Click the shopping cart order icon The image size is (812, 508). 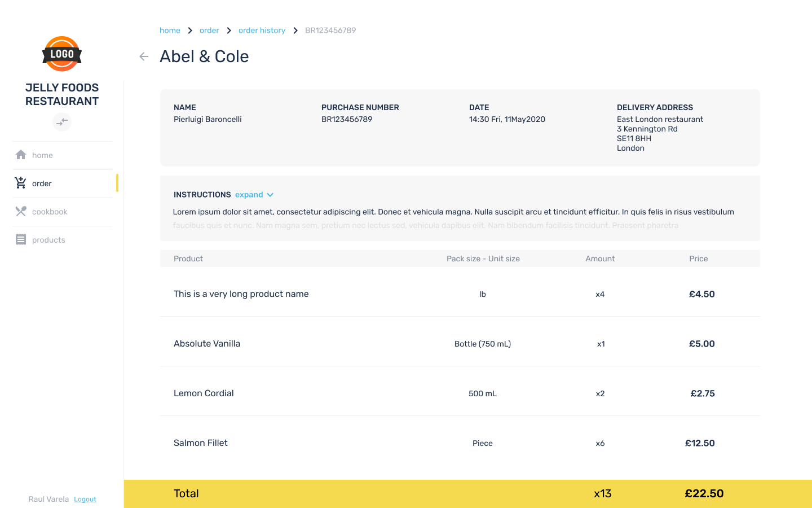pyautogui.click(x=21, y=183)
